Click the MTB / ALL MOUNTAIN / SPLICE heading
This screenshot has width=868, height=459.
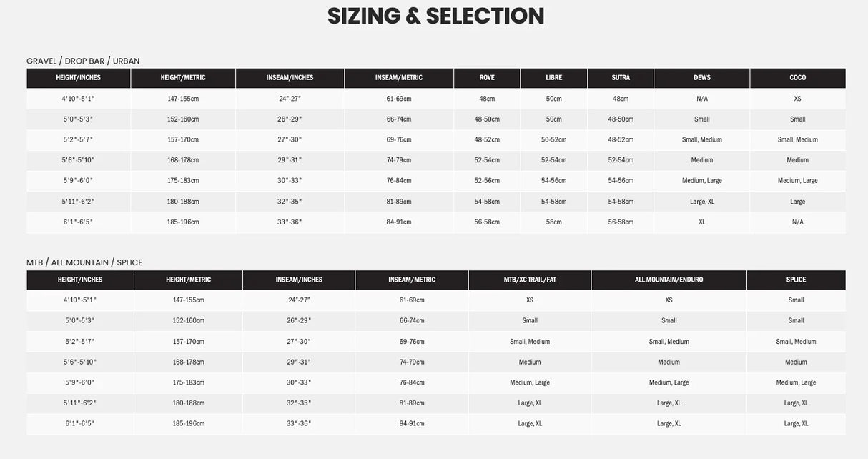(x=84, y=262)
